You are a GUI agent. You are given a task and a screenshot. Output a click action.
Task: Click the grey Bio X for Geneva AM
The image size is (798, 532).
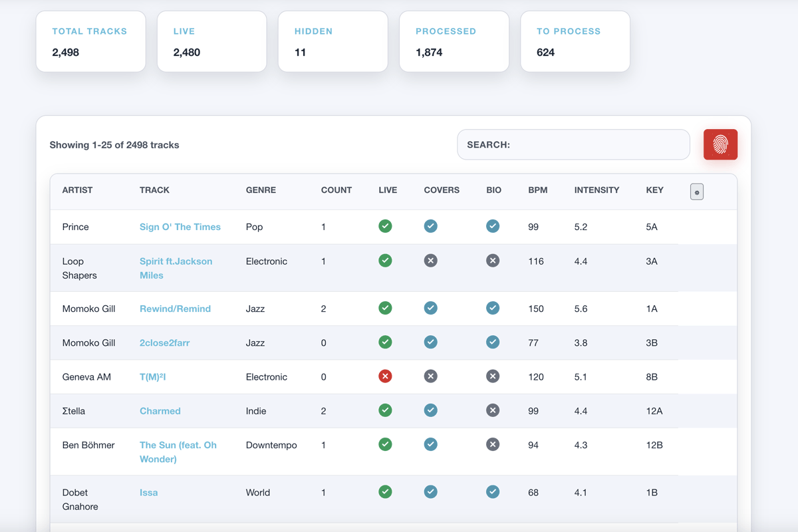pyautogui.click(x=493, y=376)
